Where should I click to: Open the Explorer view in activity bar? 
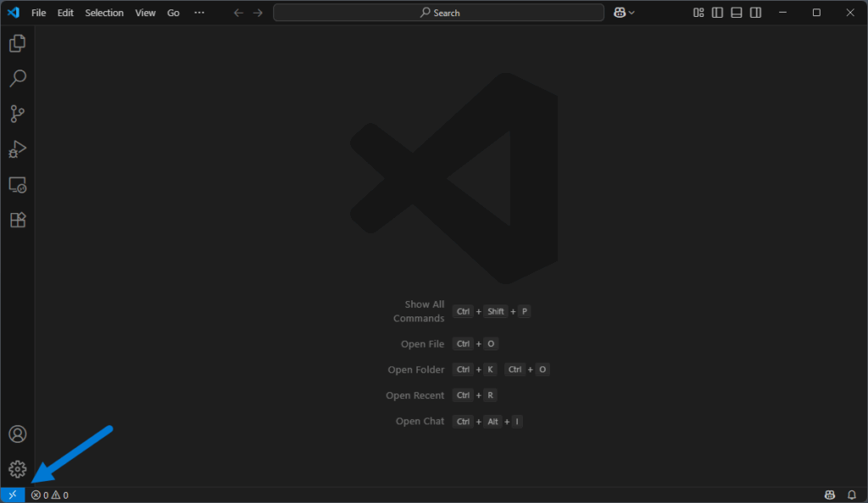coord(17,43)
